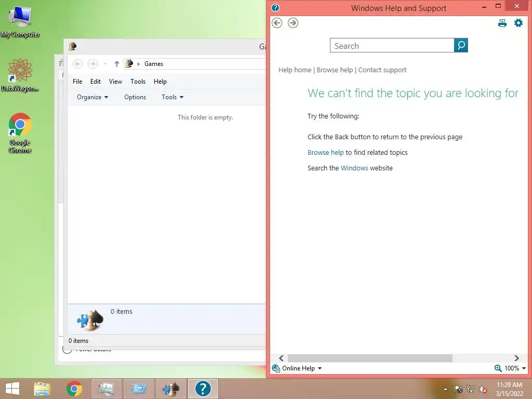Open the Help menu in Games
This screenshot has width=532, height=399.
point(160,82)
